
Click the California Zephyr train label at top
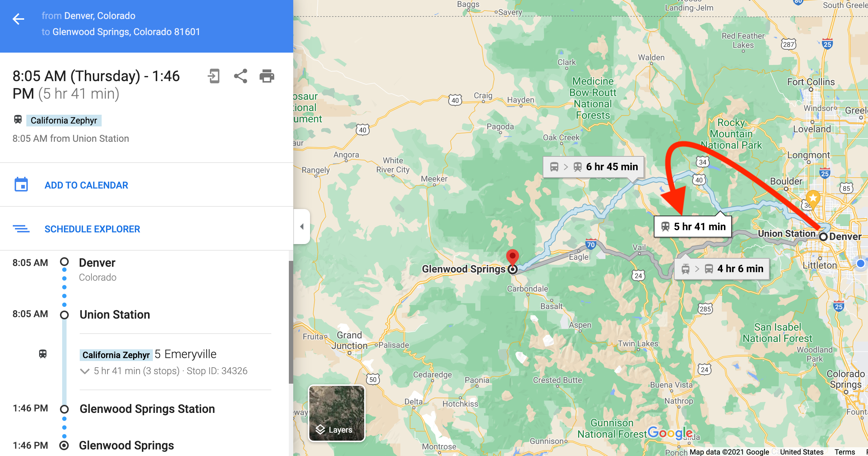(x=64, y=121)
